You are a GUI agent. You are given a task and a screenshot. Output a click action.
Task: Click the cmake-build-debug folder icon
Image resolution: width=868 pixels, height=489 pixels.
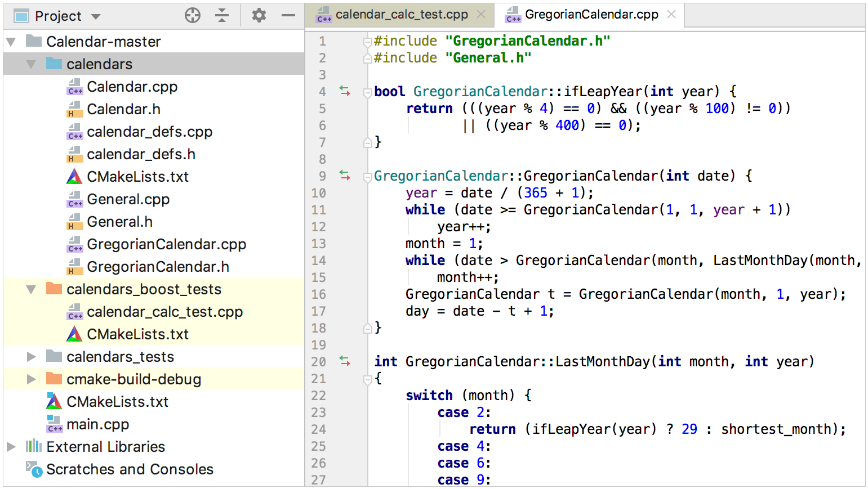54,378
